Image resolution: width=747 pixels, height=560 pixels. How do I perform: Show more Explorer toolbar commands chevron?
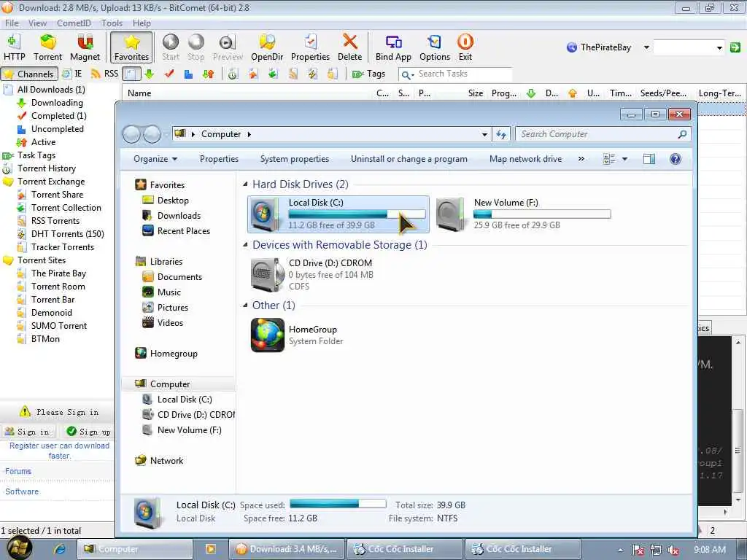581,159
